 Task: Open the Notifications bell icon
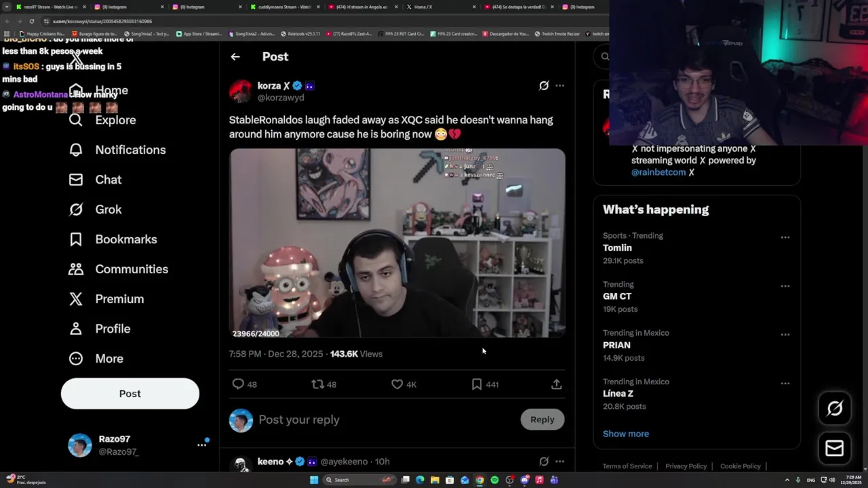point(76,150)
